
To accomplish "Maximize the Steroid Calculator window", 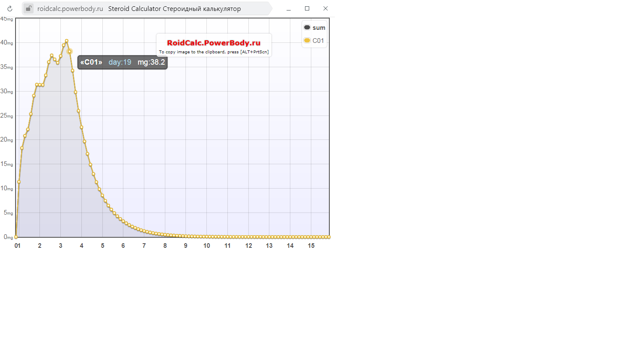I will [x=307, y=8].
